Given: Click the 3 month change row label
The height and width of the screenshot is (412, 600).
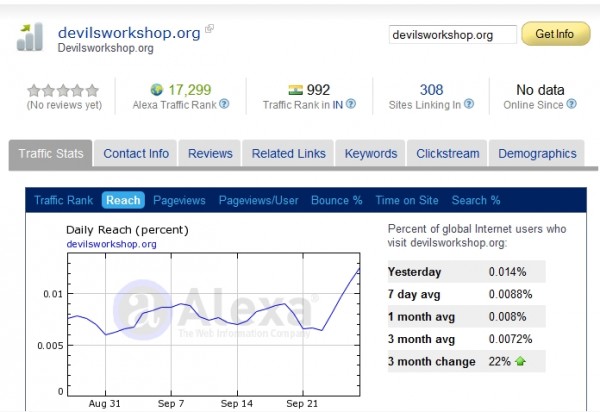Looking at the screenshot, I should (432, 362).
